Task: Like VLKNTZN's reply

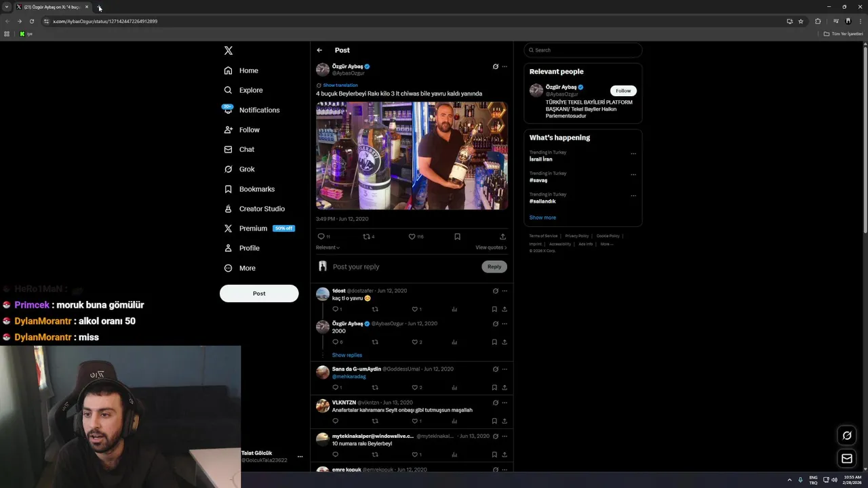Action: coord(415,421)
